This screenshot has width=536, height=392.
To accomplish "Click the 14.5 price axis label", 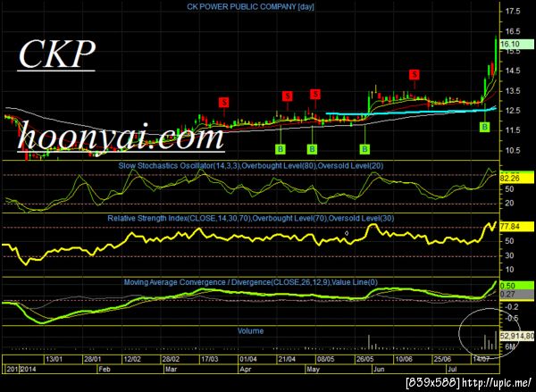I will 513,71.
